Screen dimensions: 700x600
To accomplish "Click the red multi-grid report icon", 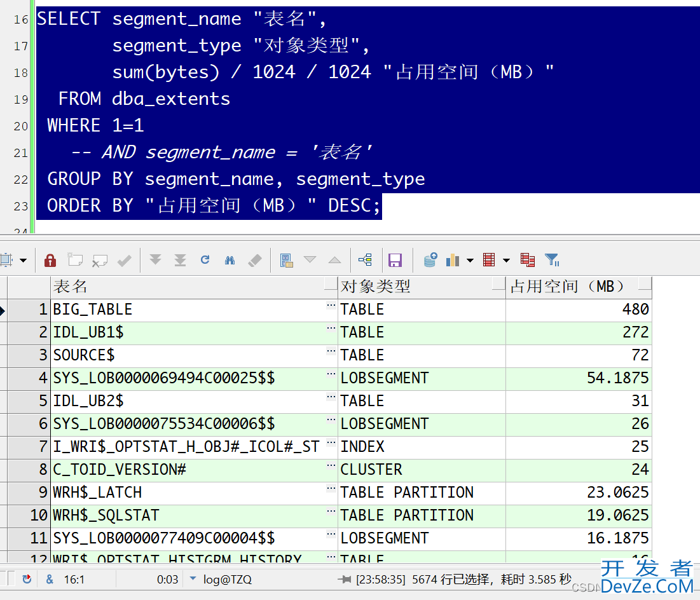I will (x=528, y=260).
